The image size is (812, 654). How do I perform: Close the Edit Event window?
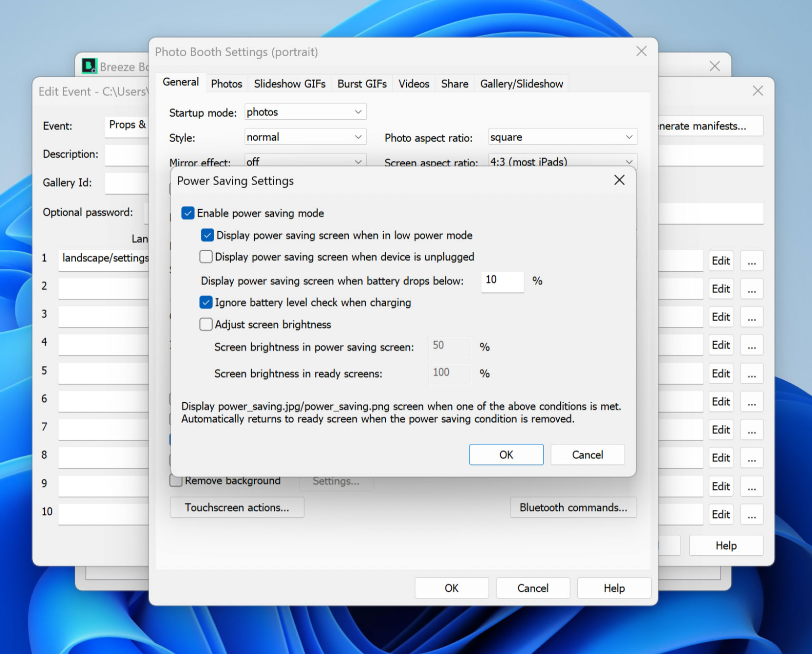click(x=757, y=91)
